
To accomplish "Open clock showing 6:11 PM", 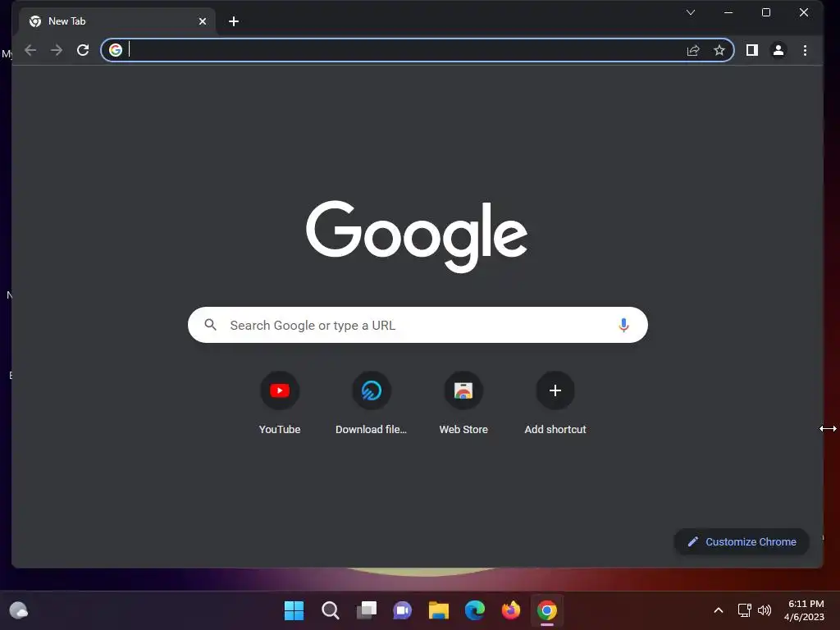I will pos(805,610).
